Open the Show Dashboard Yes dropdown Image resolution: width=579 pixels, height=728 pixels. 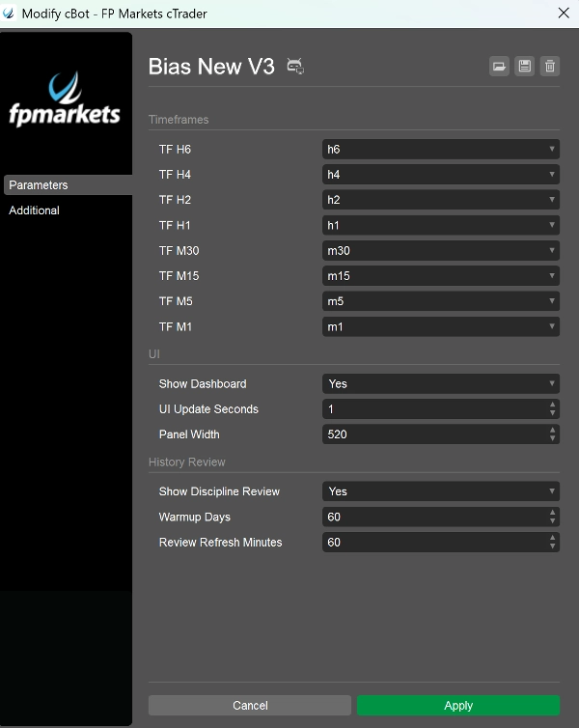[441, 384]
